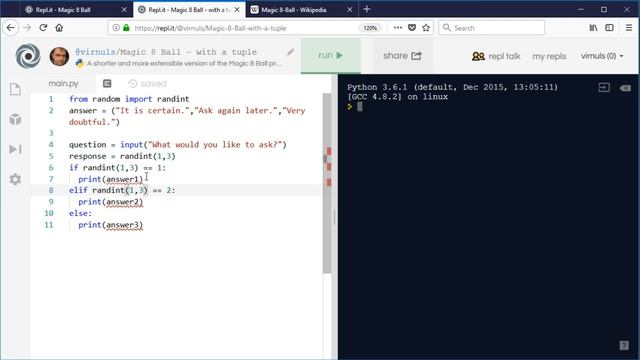Open the virnuls user avatar
640x360 pixels.
tap(59, 56)
